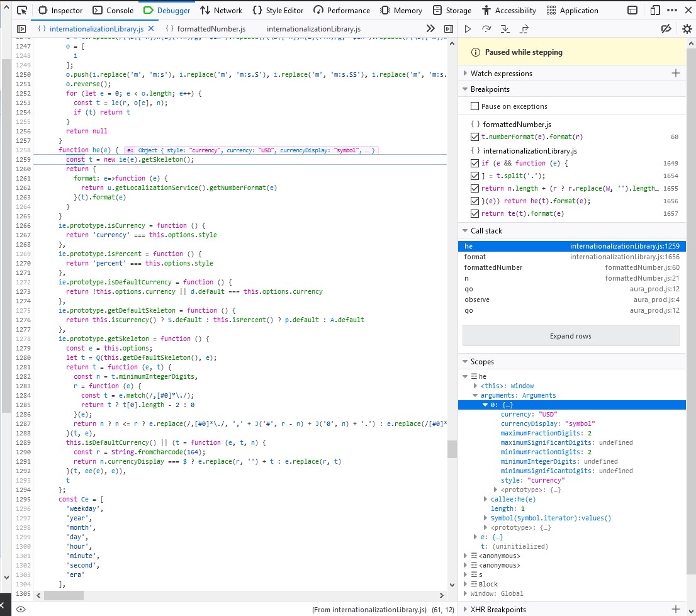The image size is (696, 616).
Task: Disable the return te(t).format(e) breakpoint
Action: pyautogui.click(x=474, y=213)
